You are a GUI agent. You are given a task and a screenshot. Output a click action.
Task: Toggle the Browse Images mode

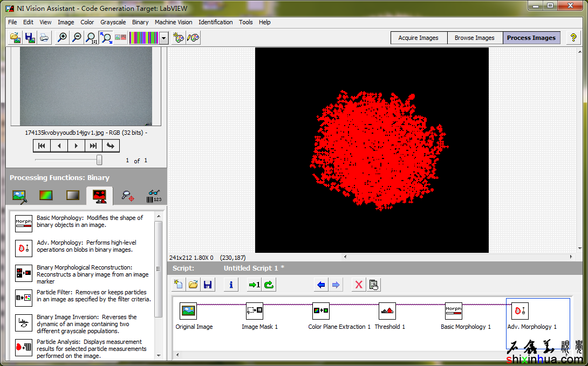coord(474,38)
